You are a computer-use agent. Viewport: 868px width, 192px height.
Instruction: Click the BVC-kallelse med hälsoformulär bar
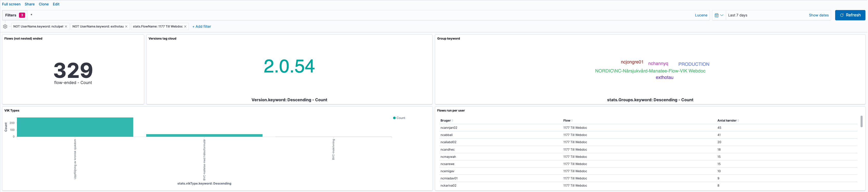(x=204, y=135)
